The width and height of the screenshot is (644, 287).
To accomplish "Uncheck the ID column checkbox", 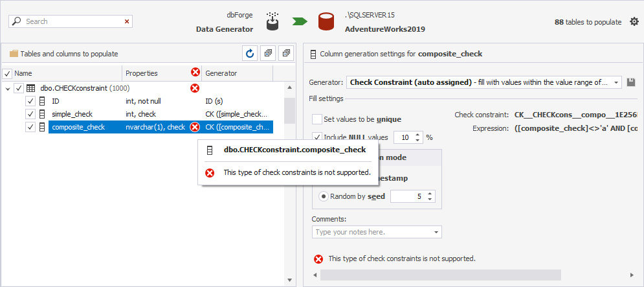I will [x=30, y=101].
